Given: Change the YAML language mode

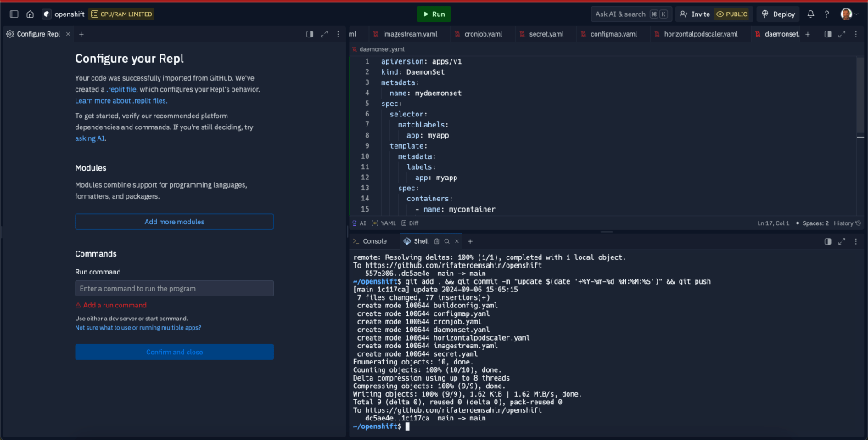Looking at the screenshot, I should (x=384, y=223).
